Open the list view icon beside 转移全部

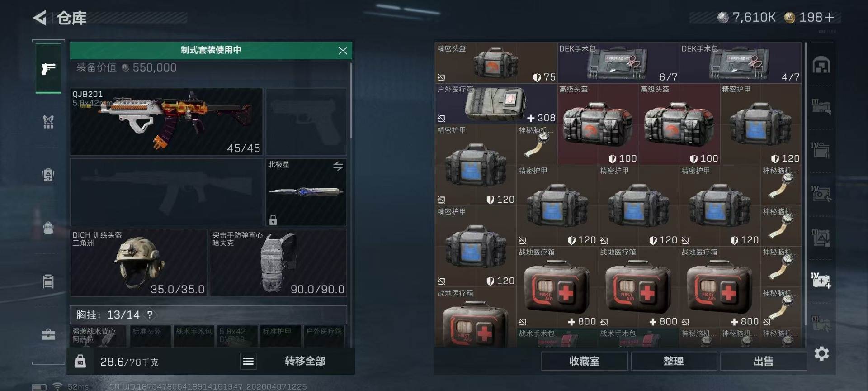point(248,361)
